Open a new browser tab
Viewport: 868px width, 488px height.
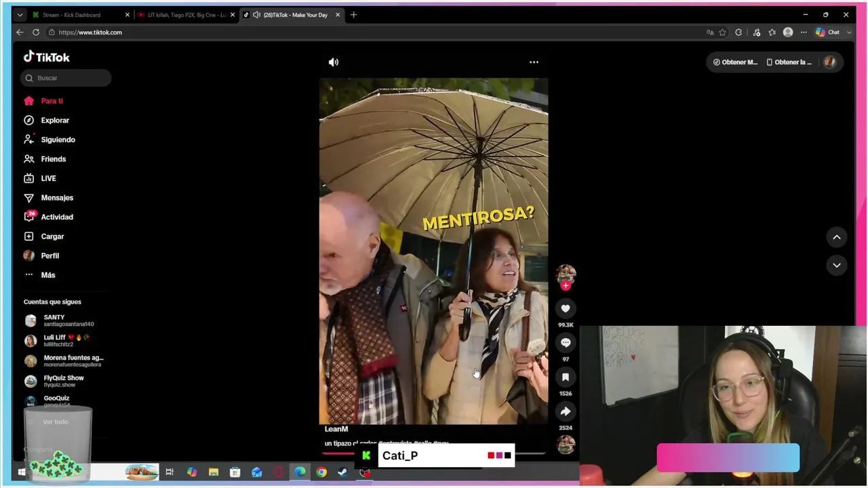click(353, 15)
